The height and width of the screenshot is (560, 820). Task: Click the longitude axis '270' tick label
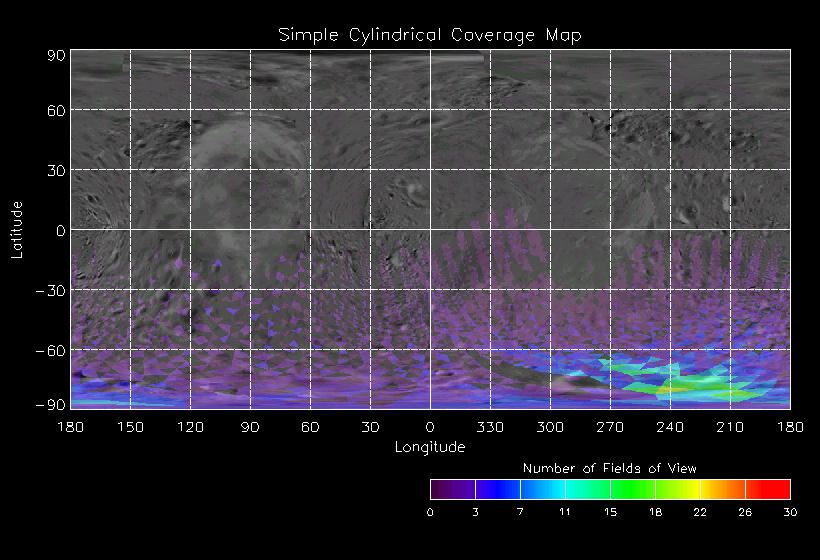point(610,427)
